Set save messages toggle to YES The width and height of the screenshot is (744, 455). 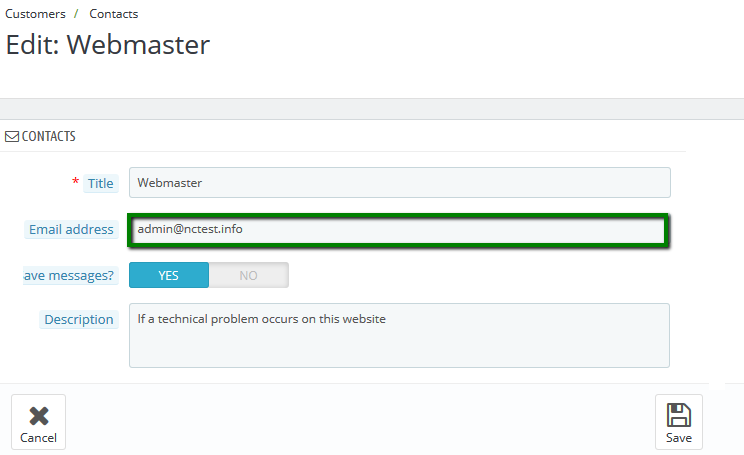169,275
